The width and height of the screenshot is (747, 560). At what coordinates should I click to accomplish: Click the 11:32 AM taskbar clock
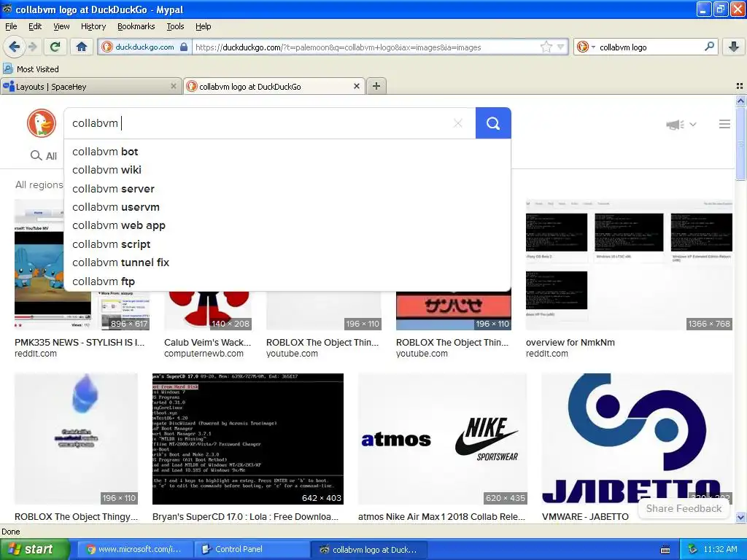click(720, 550)
